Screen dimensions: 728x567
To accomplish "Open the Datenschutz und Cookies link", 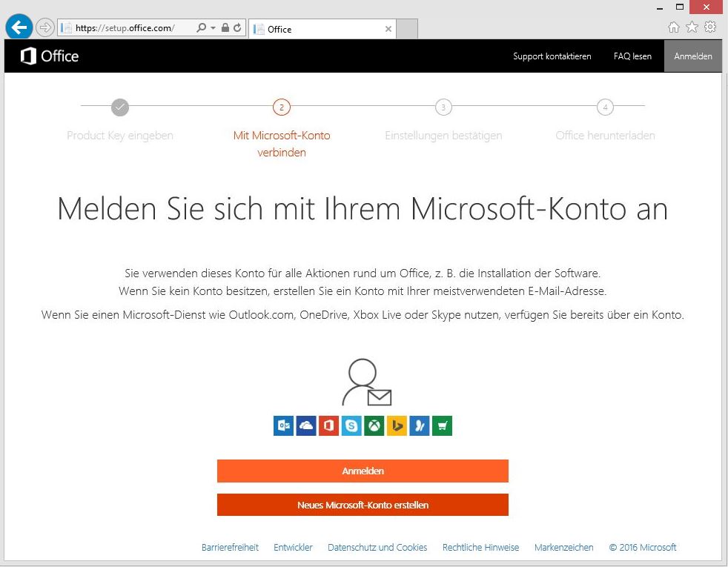I will tap(377, 547).
